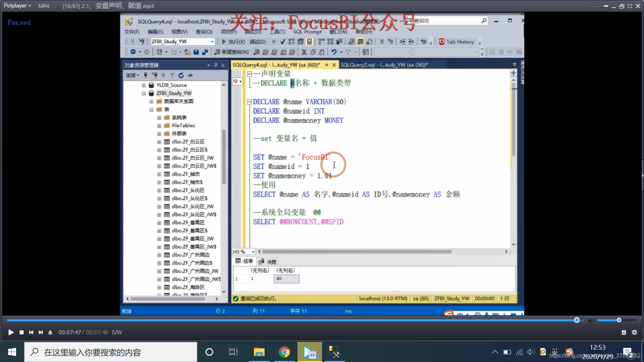Expand the YLDB_Source database node

coord(144,85)
